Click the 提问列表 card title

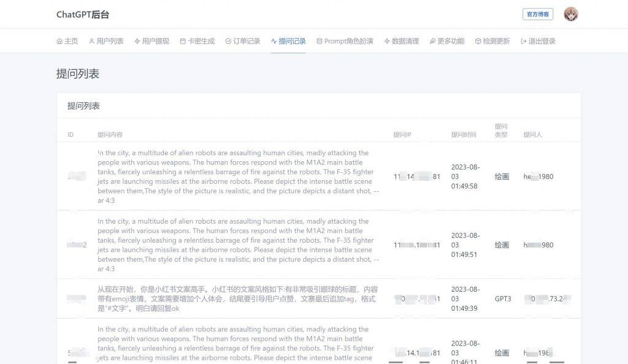83,106
